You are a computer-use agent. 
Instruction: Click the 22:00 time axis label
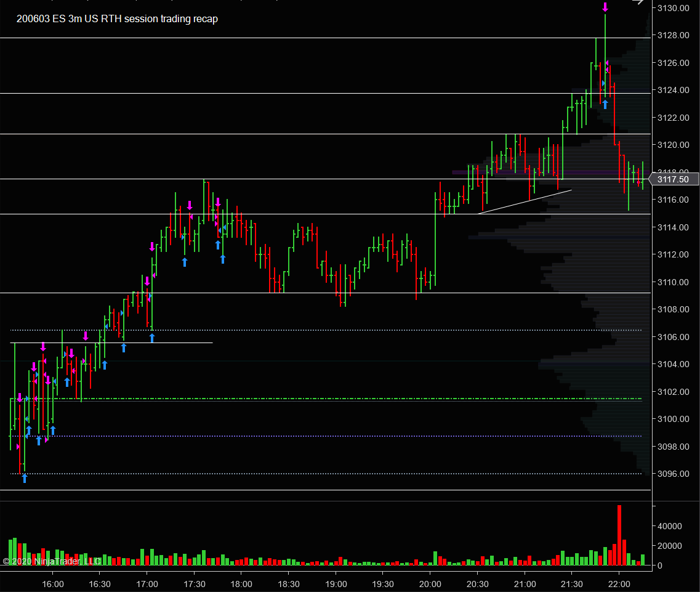tap(619, 584)
